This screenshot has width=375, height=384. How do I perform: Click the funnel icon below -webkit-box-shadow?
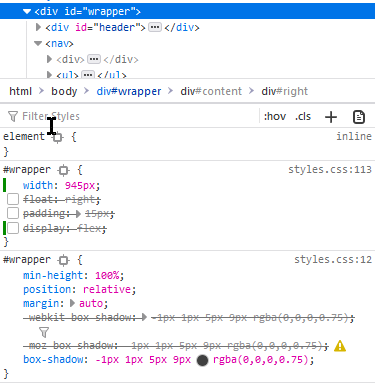[44, 332]
